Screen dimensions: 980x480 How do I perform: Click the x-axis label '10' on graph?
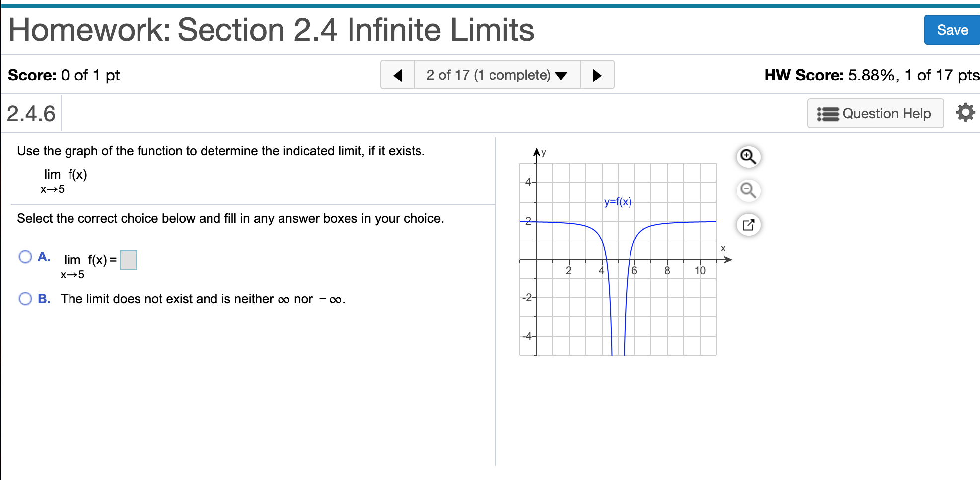tap(700, 270)
